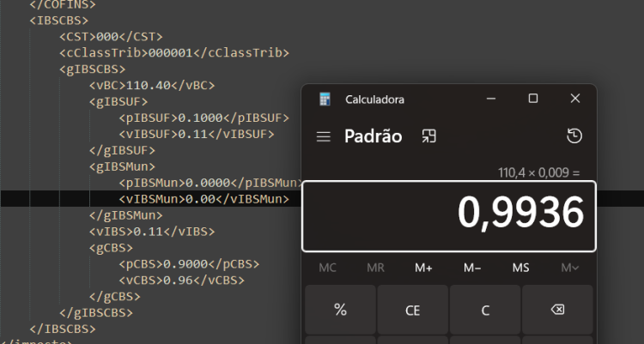Add to memory with M+
Screen dimensions: 644x344
(x=423, y=268)
